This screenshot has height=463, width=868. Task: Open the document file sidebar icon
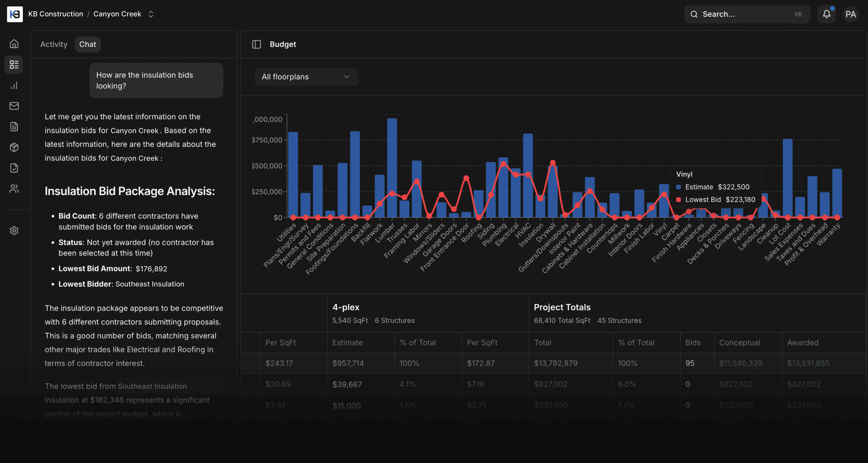point(14,127)
